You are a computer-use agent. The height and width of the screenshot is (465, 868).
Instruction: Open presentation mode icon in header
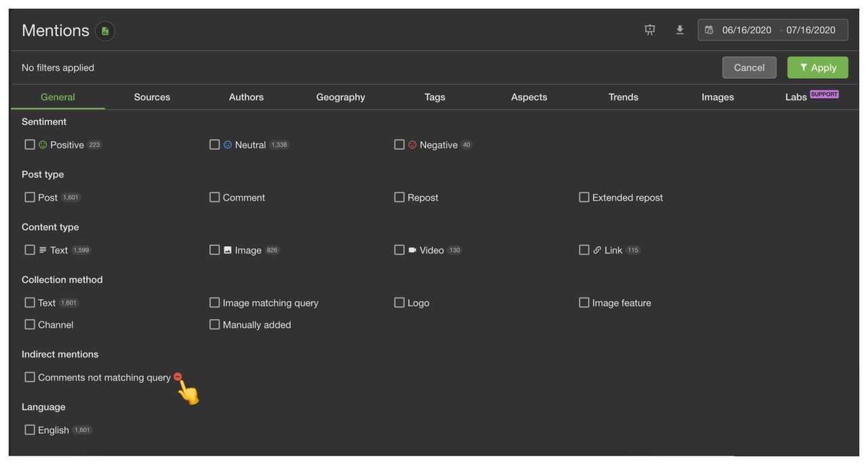tap(650, 30)
